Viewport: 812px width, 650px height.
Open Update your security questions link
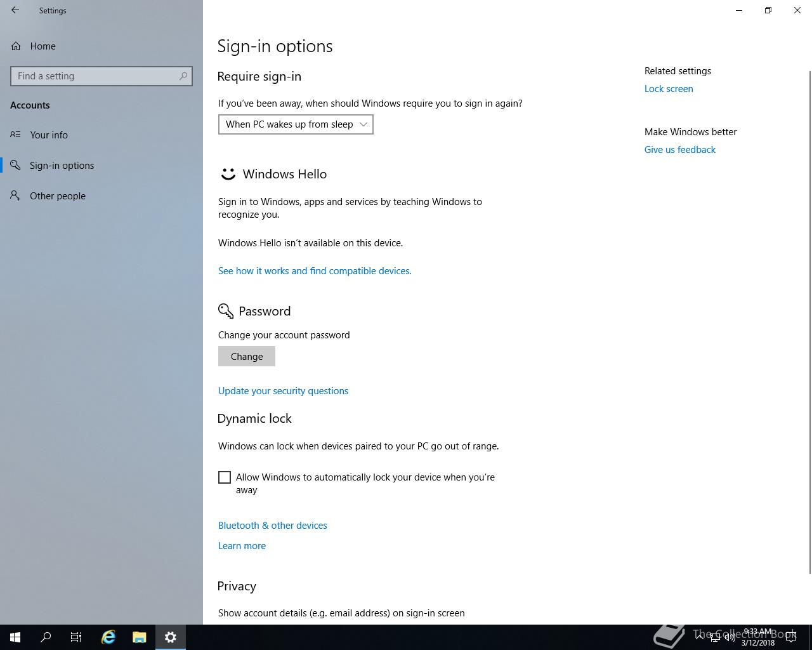pyautogui.click(x=283, y=391)
